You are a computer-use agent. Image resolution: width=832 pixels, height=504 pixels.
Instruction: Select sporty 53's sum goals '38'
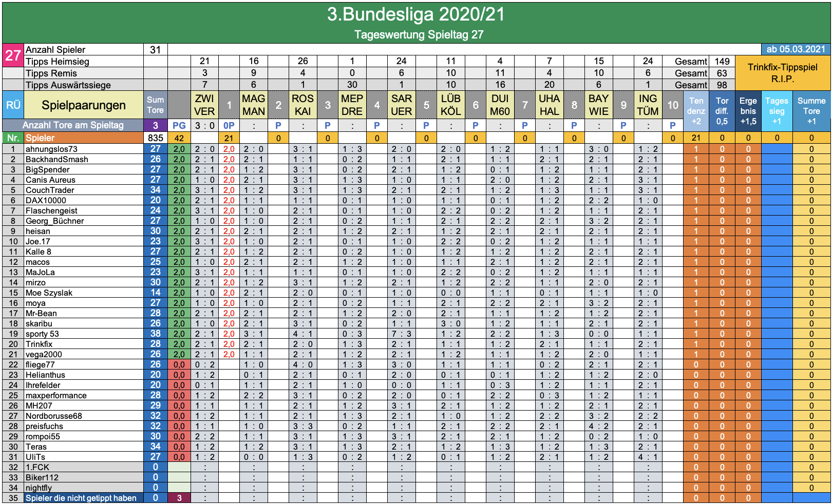(x=155, y=334)
